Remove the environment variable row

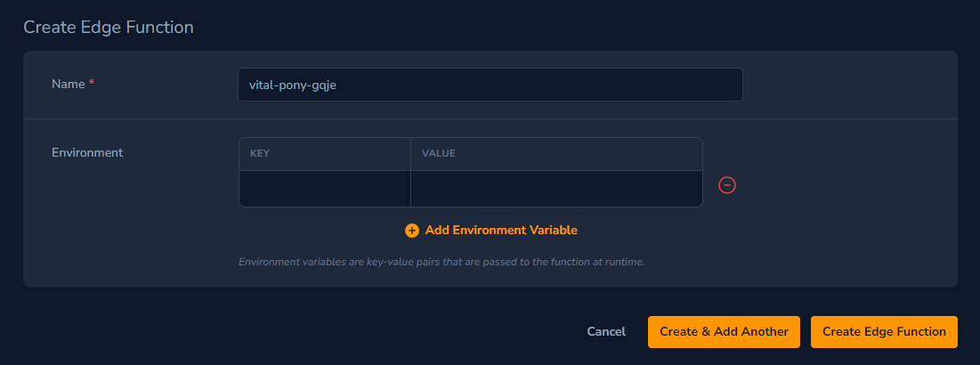pyautogui.click(x=727, y=185)
